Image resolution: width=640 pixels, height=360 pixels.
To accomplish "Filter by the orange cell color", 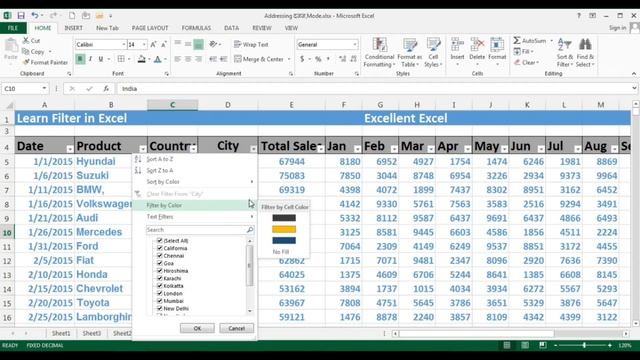I will (284, 229).
